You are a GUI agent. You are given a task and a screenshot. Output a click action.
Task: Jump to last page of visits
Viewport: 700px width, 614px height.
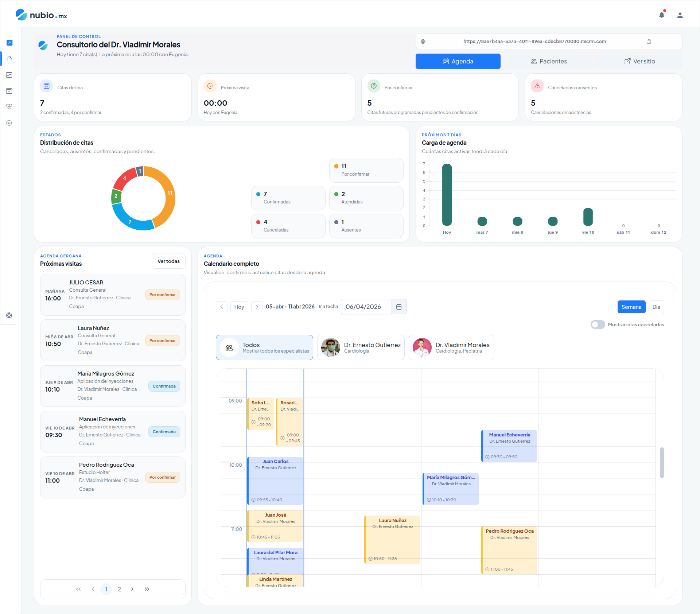tap(147, 589)
